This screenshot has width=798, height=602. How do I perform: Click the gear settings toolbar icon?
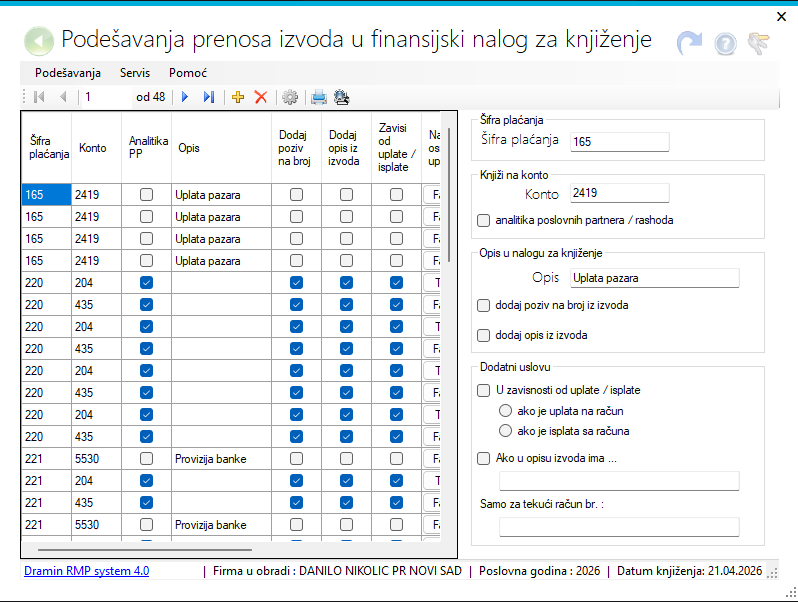(290, 97)
